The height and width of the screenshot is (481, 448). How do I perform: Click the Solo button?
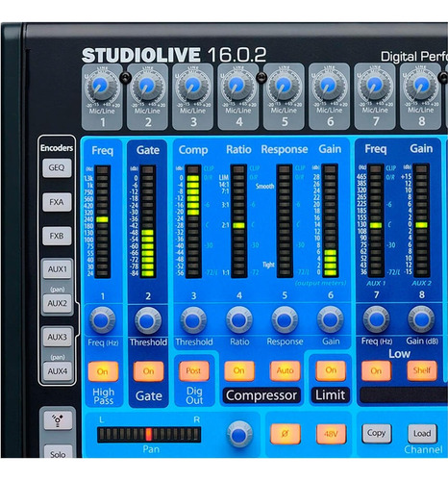(x=58, y=452)
